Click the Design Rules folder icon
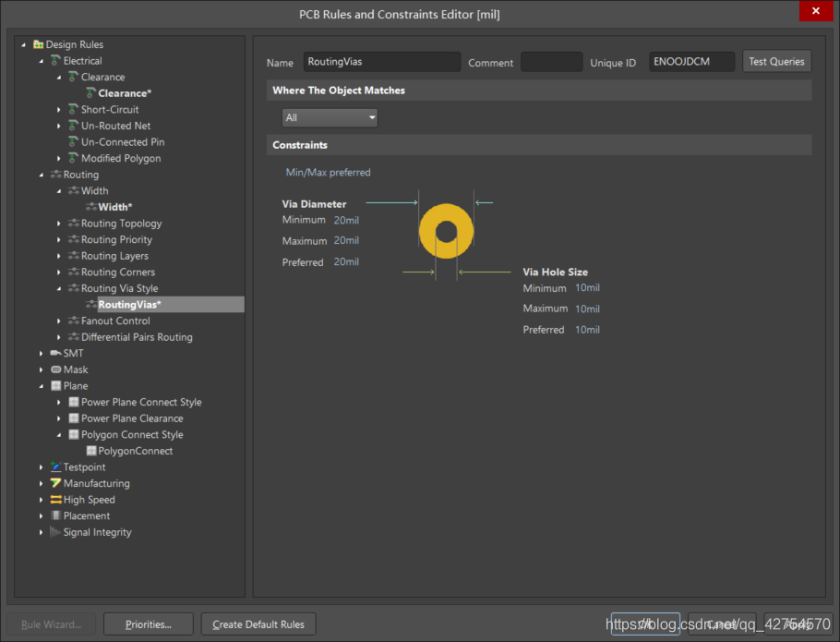 pos(38,44)
